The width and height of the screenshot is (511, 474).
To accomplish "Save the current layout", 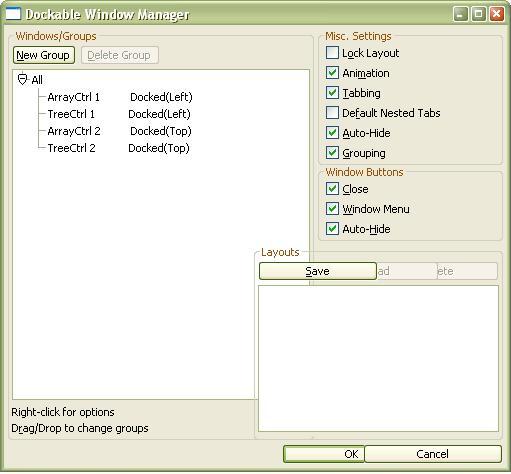I will click(318, 271).
